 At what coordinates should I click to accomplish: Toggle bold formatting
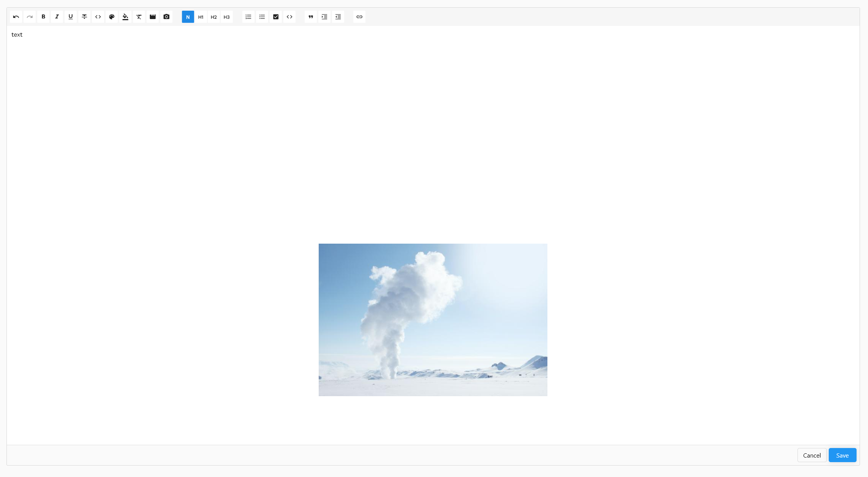[x=43, y=17]
